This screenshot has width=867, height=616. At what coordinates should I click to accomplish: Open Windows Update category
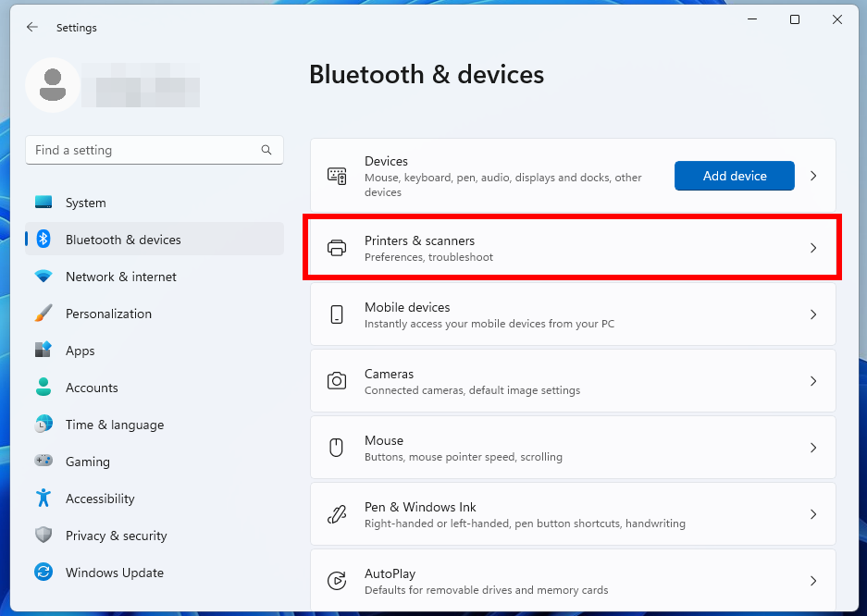click(155, 573)
